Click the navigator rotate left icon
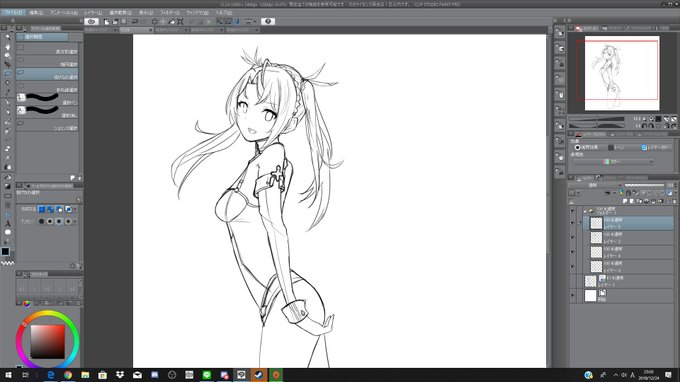Viewport: 680px width, 382px height. (644, 126)
